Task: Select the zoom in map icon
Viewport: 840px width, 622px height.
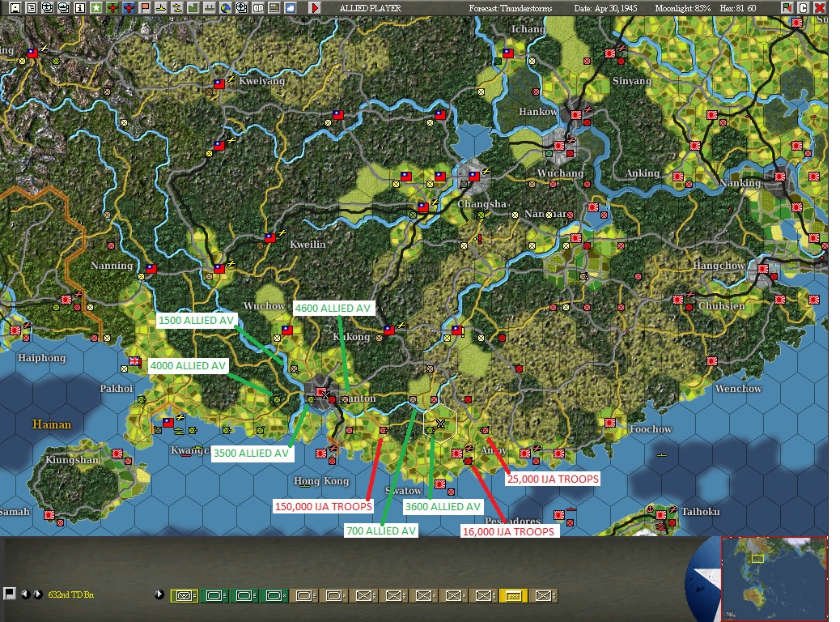Action: pyautogui.click(x=46, y=8)
